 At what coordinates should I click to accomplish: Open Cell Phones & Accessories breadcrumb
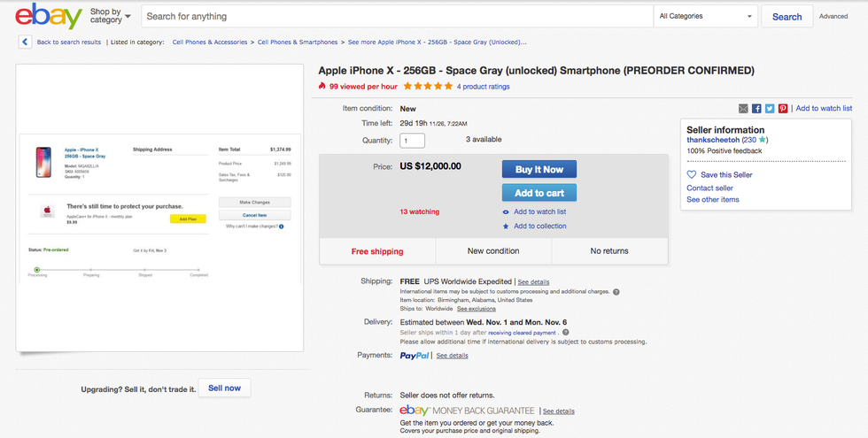point(210,42)
